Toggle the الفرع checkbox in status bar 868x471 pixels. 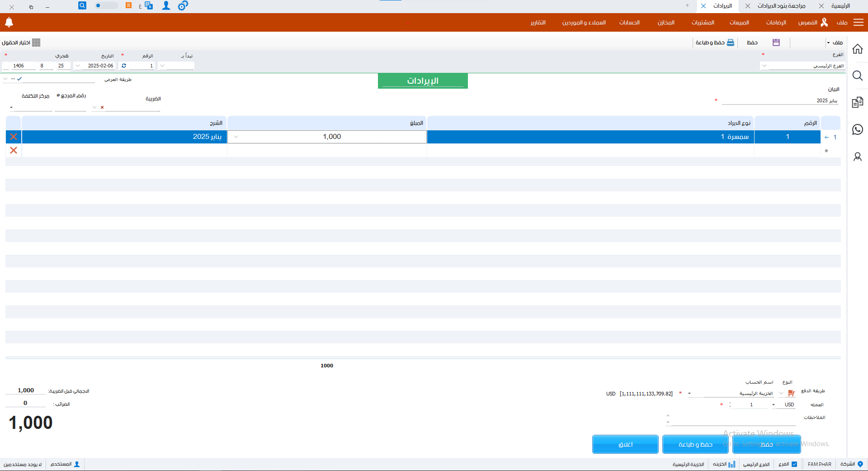click(794, 464)
